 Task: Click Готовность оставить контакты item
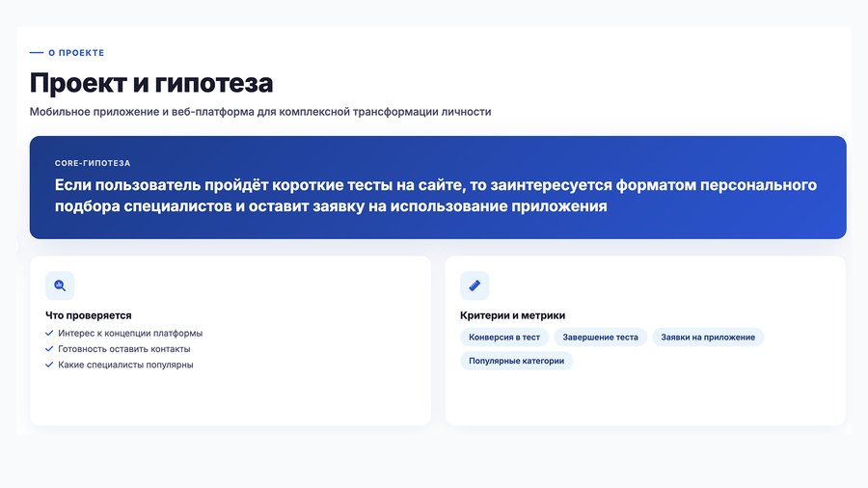[124, 349]
